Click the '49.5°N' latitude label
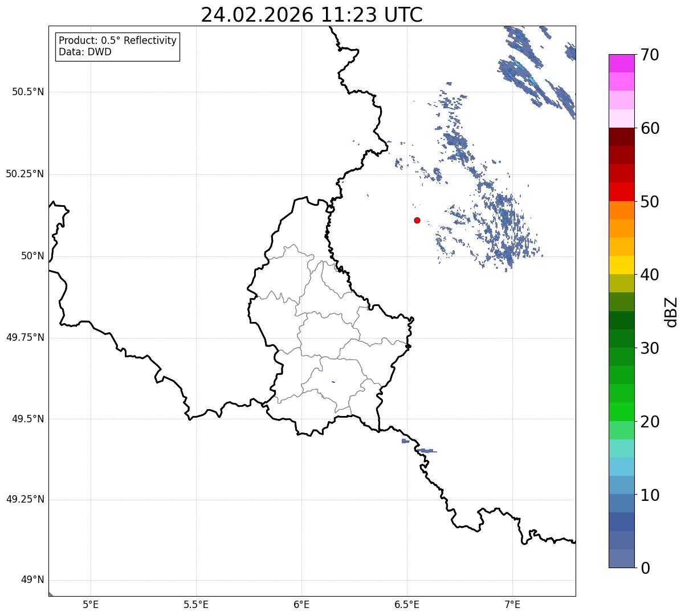The image size is (685, 616). pos(28,419)
